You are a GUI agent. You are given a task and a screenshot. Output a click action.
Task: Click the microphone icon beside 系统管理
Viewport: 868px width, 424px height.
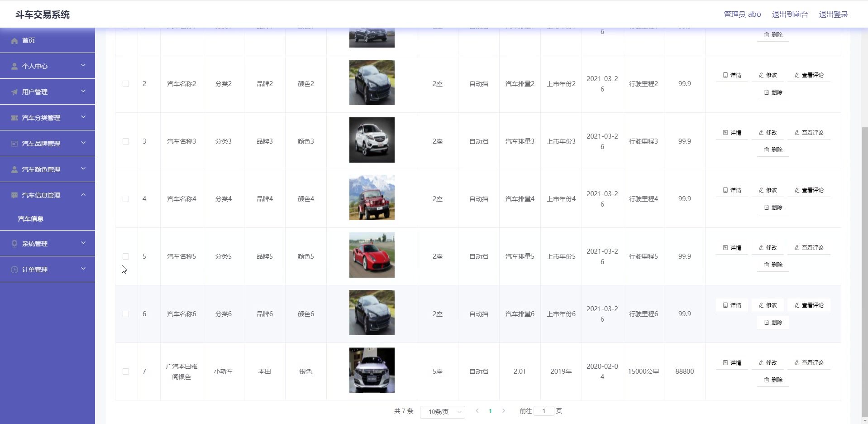(14, 244)
